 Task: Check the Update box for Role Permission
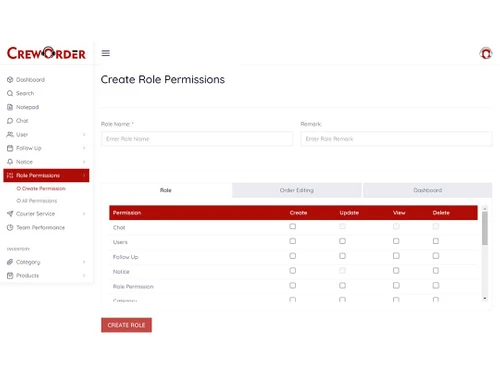[342, 285]
